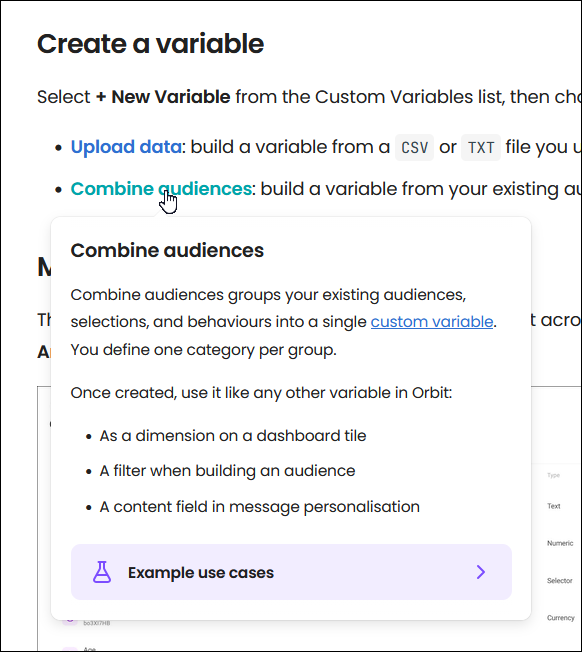582x652 pixels.
Task: Click the flask icon beside Example use cases
Action: [102, 572]
